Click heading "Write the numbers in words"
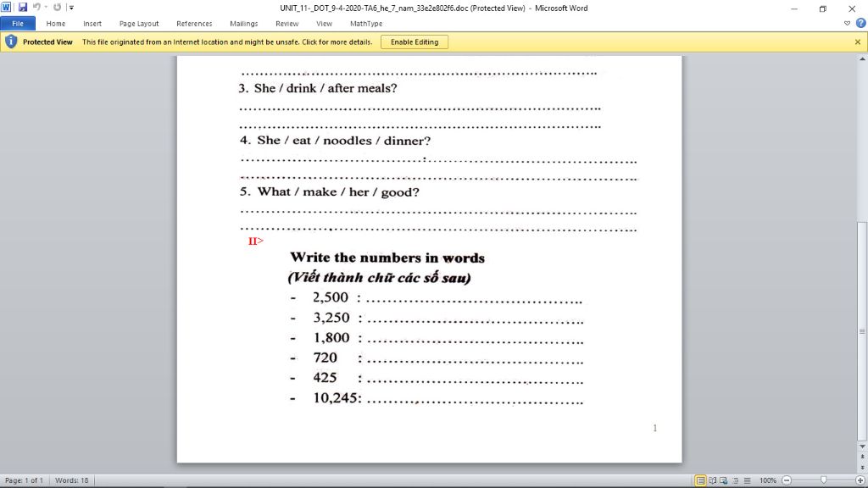 coord(387,258)
